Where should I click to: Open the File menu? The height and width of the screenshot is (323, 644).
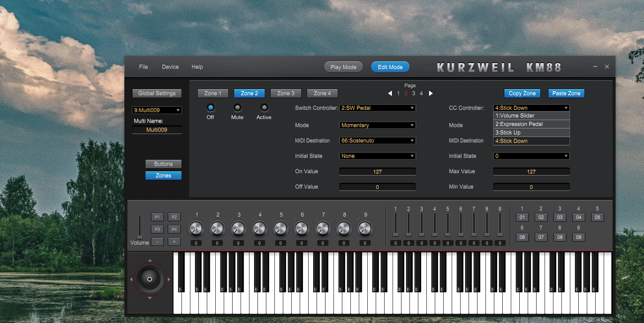(144, 67)
